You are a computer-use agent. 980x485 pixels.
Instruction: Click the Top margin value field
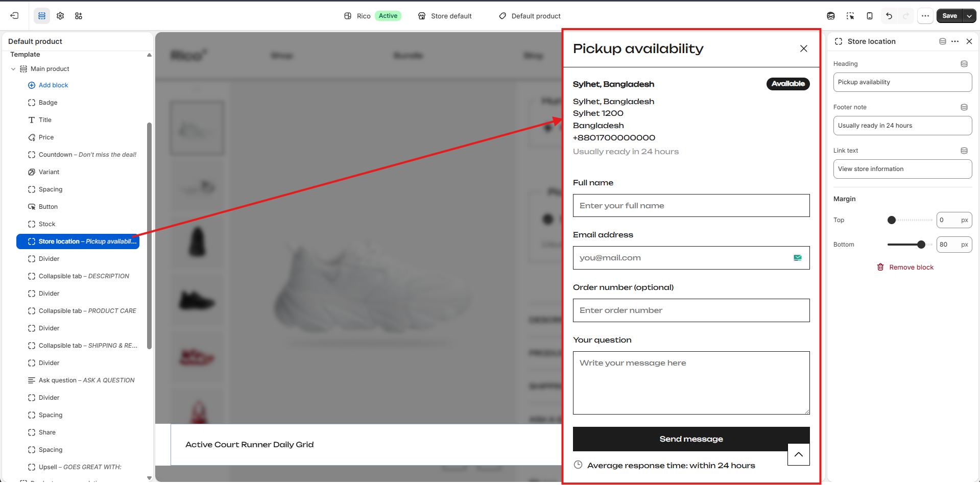pos(954,220)
